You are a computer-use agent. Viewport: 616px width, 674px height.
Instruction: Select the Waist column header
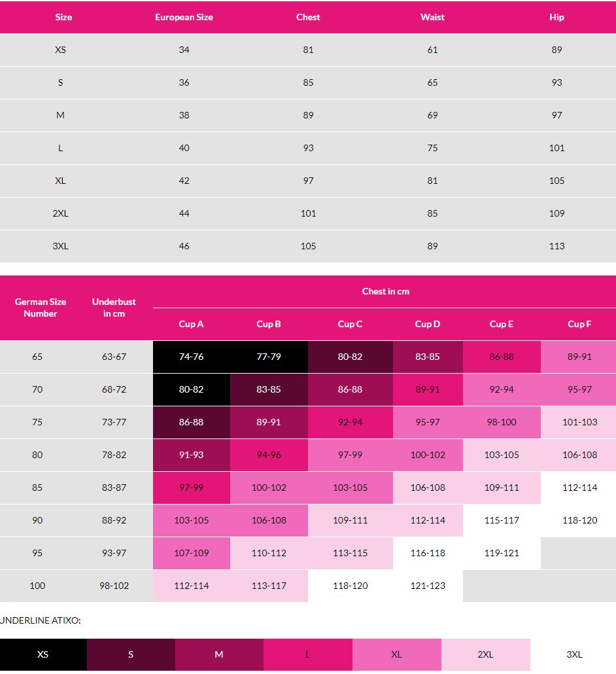coord(432,17)
